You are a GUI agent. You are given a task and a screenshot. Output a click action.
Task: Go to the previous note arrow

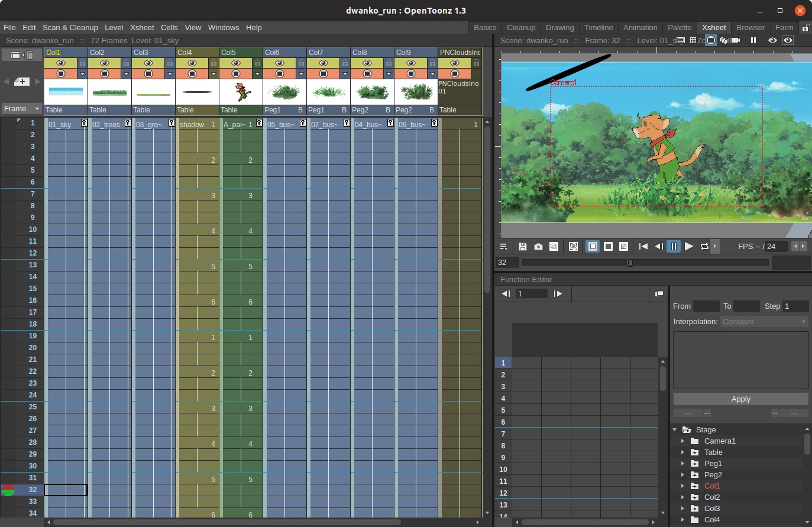pyautogui.click(x=6, y=82)
